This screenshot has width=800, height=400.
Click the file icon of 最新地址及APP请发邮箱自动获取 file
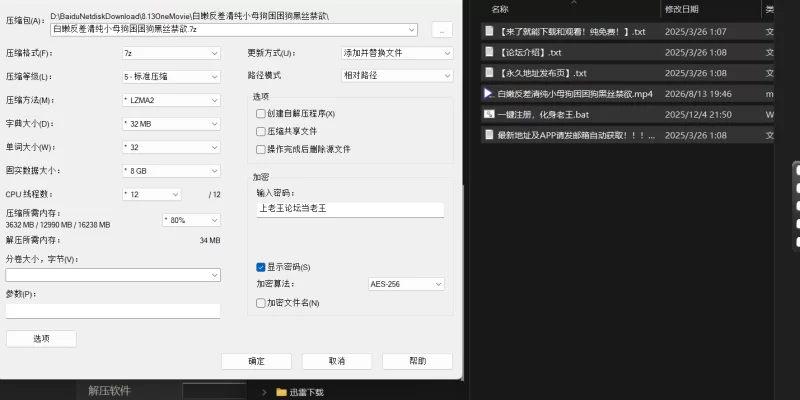click(x=489, y=135)
